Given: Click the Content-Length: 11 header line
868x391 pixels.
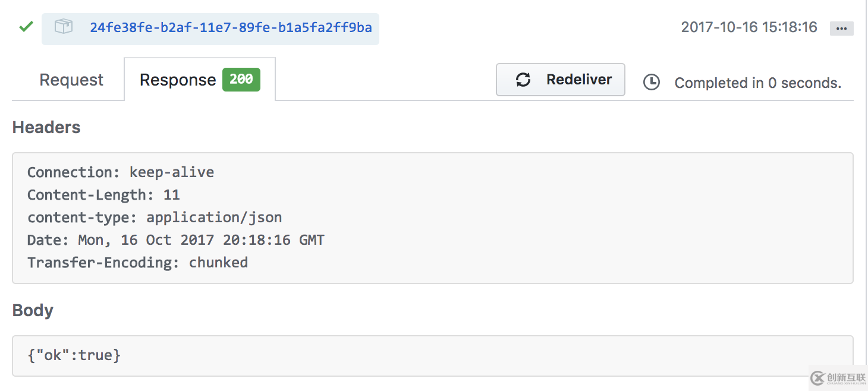Looking at the screenshot, I should (103, 195).
